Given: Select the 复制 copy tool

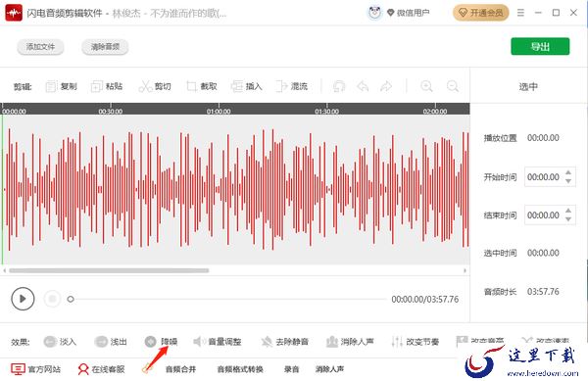Looking at the screenshot, I should tap(61, 86).
